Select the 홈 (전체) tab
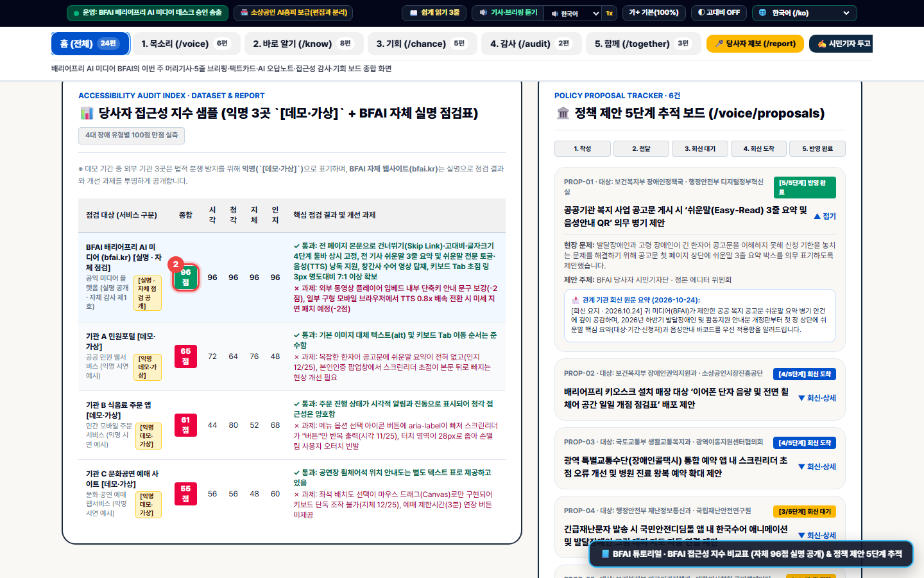924x578 pixels. coord(90,44)
